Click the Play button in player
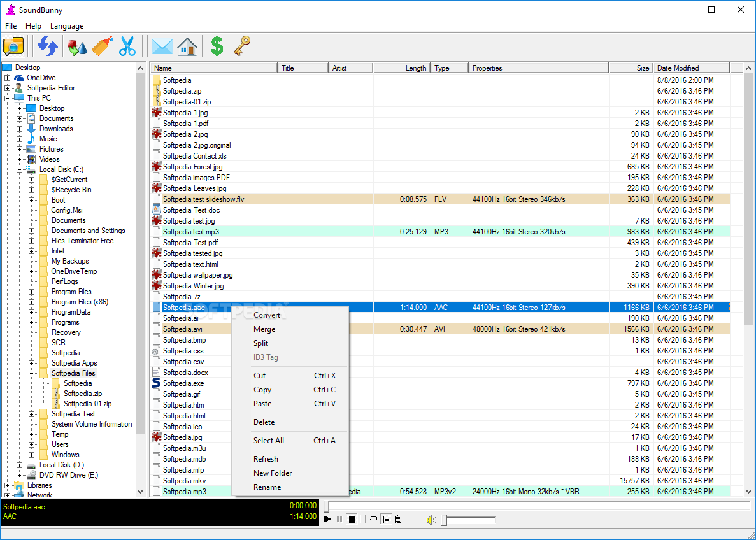The width and height of the screenshot is (756, 540). click(327, 519)
